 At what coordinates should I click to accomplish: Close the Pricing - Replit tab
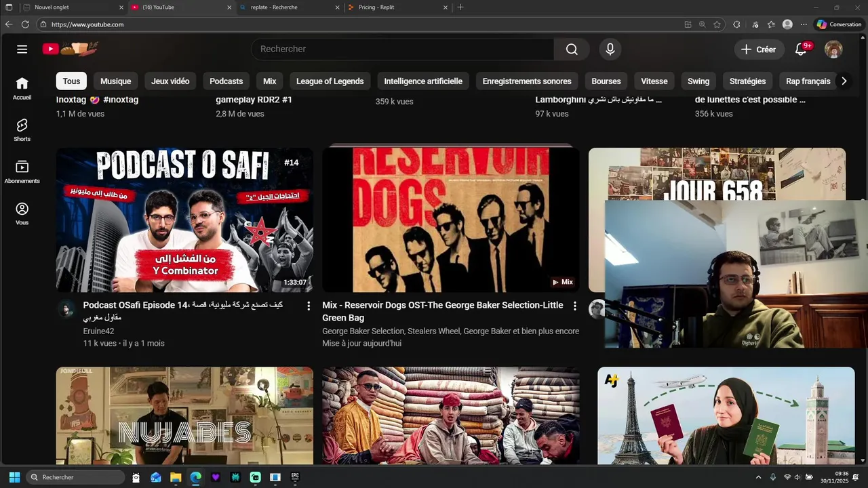click(446, 7)
